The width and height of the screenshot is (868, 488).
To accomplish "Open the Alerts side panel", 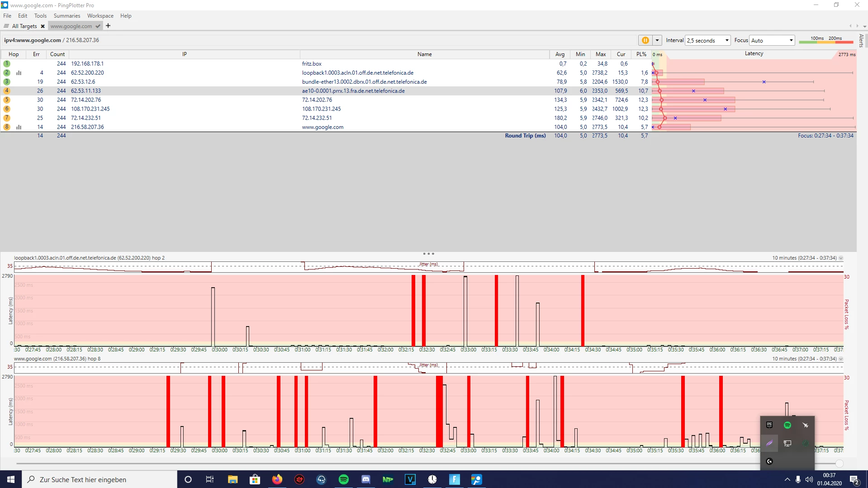I will (861, 41).
